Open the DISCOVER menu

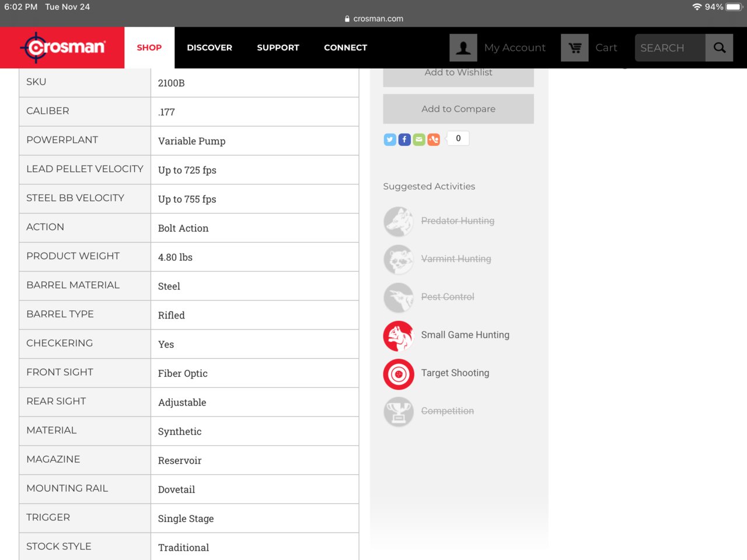[x=210, y=47]
